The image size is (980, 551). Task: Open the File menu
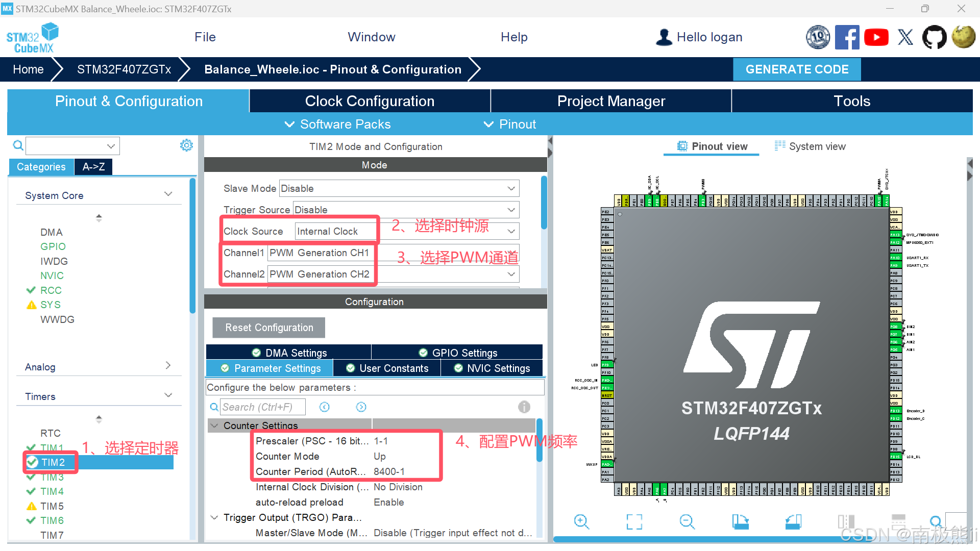click(205, 37)
